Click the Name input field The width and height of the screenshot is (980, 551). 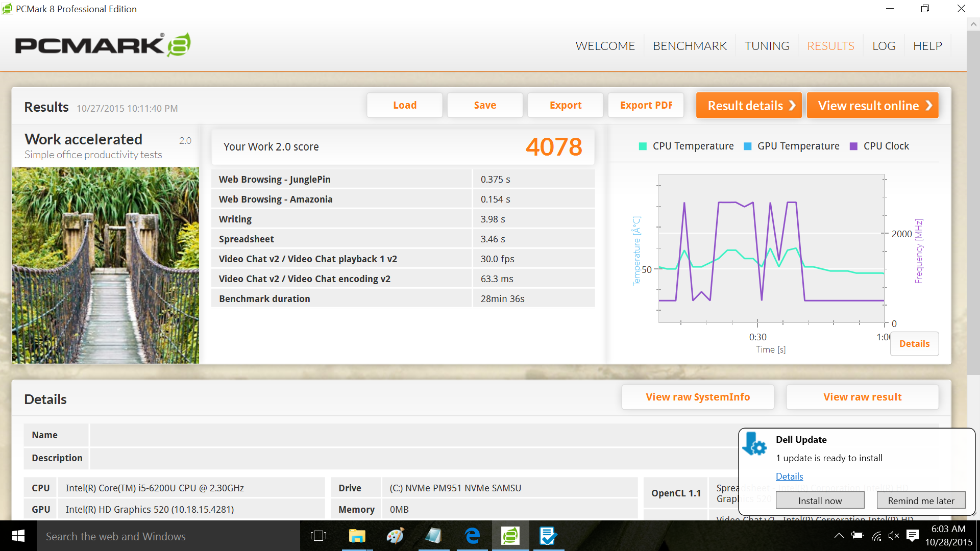coord(408,435)
